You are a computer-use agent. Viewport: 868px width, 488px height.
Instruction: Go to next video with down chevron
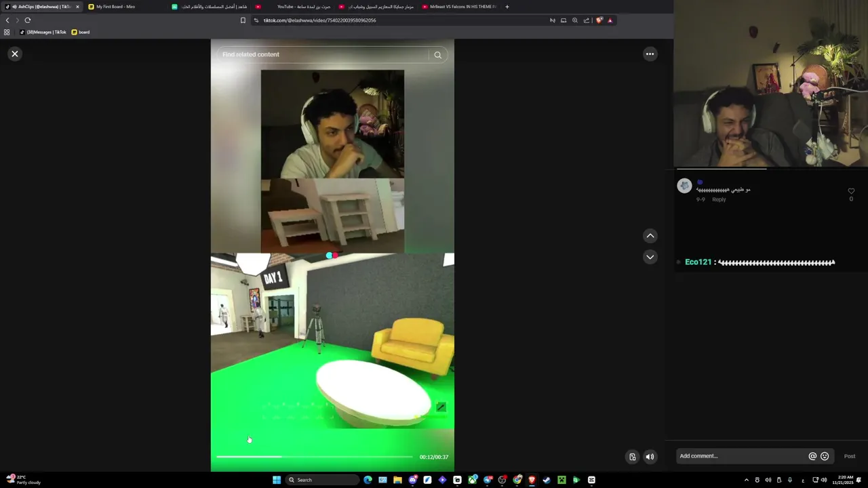coord(650,257)
